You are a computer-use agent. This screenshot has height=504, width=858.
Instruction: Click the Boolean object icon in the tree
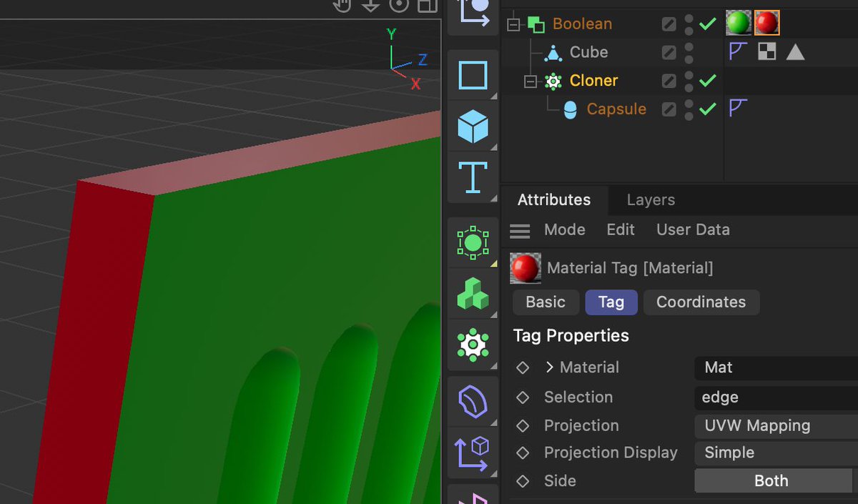(536, 24)
